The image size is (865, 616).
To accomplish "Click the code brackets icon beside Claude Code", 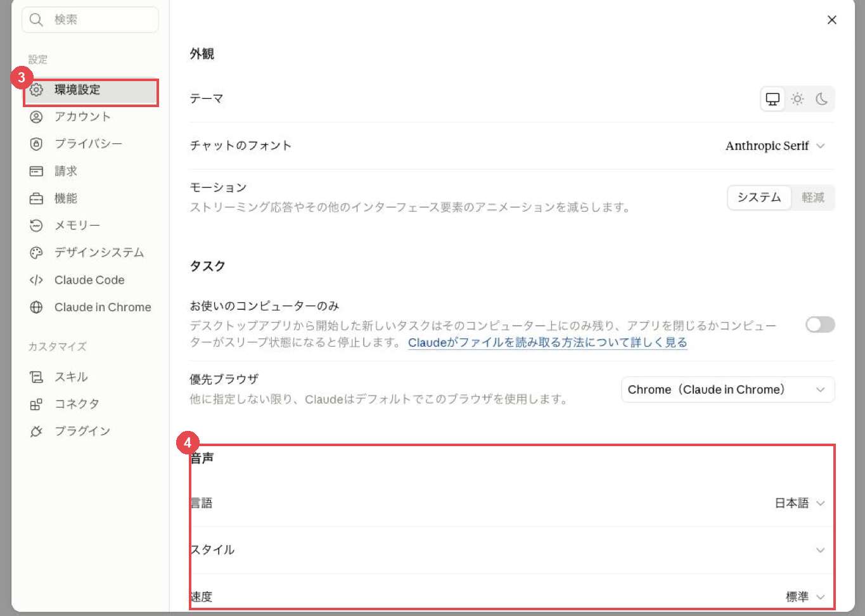I will pos(36,280).
